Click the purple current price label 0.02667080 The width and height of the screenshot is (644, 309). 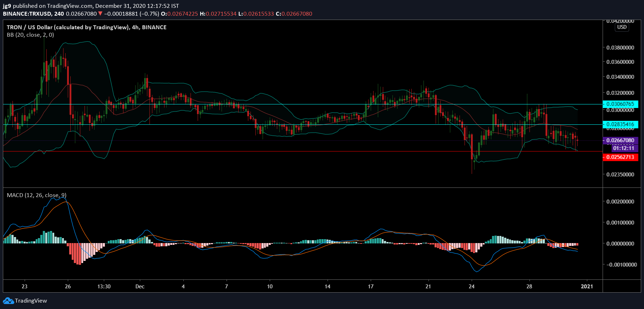tap(620, 140)
